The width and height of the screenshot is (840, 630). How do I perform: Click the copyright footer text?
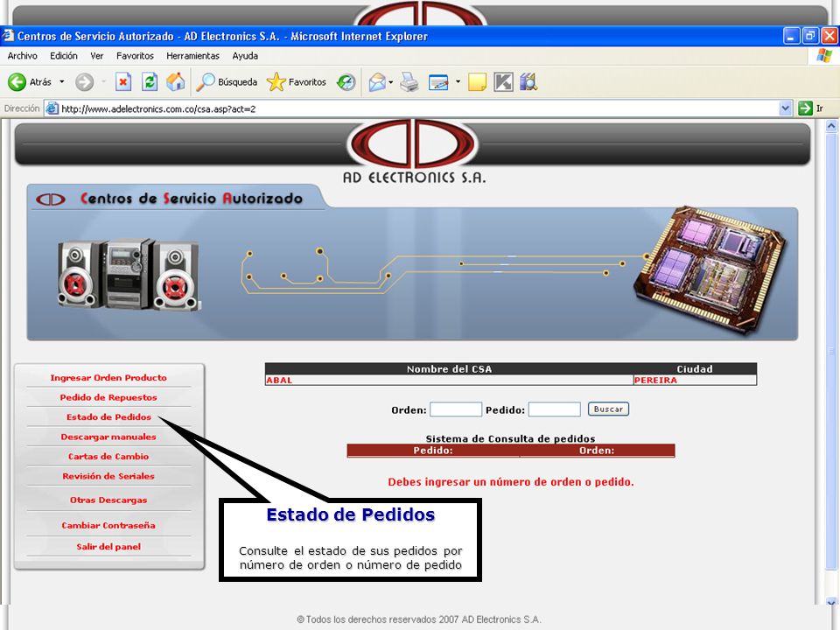tap(419, 619)
